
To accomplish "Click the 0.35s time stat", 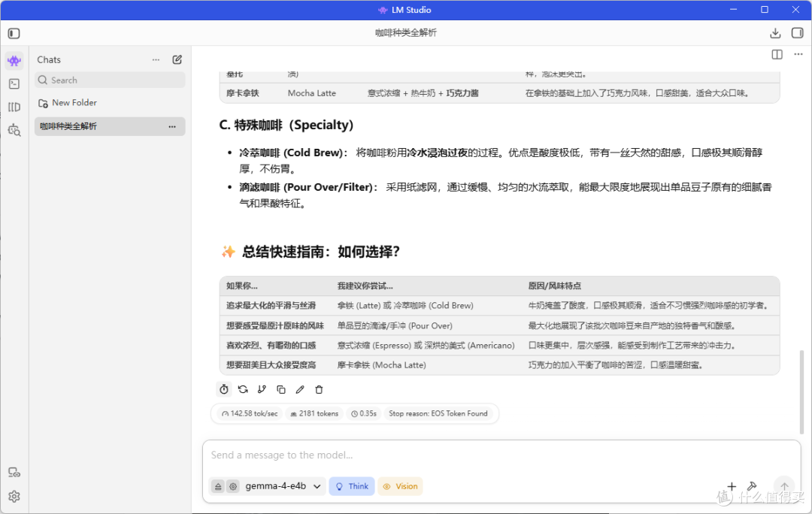I will (x=364, y=413).
